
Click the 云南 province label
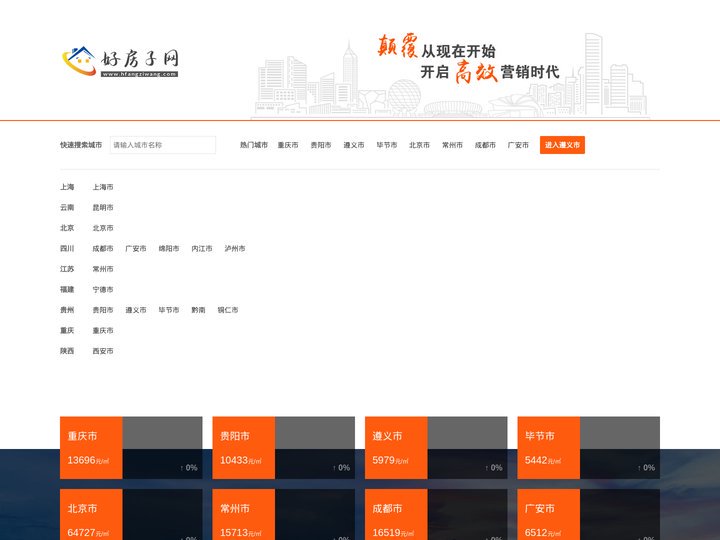pyautogui.click(x=67, y=208)
